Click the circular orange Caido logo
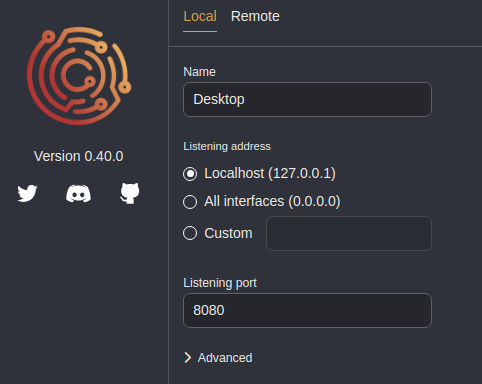 (79, 76)
